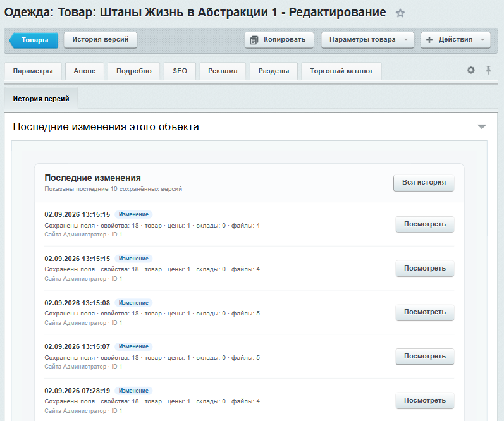Click the Сохранены поля line ending файлы: 5 at 13:15:08
Screen dimensions: 504x421
click(x=152, y=314)
